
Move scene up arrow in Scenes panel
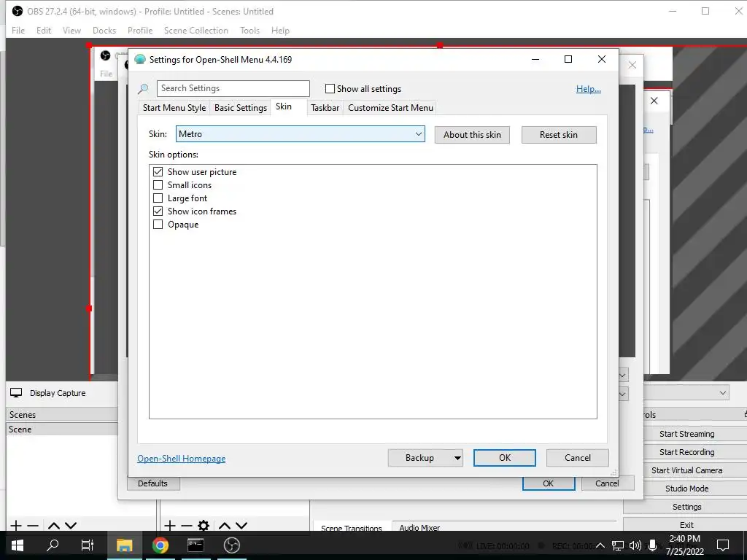(x=54, y=526)
